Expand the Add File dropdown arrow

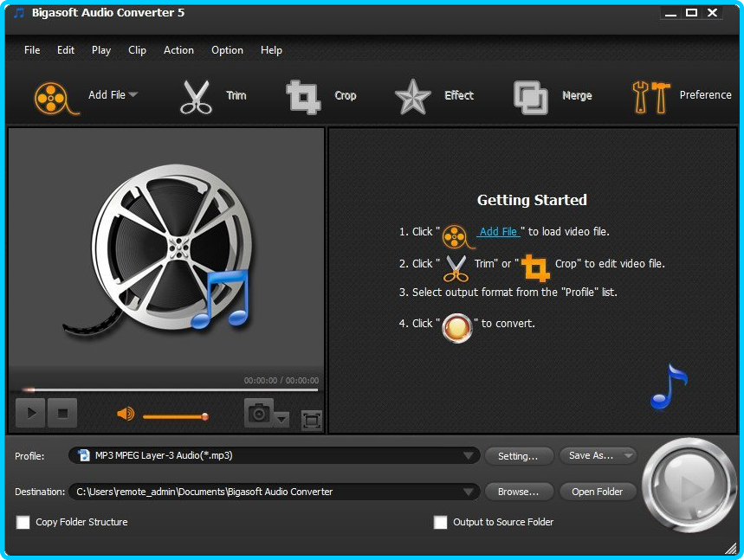pos(133,94)
